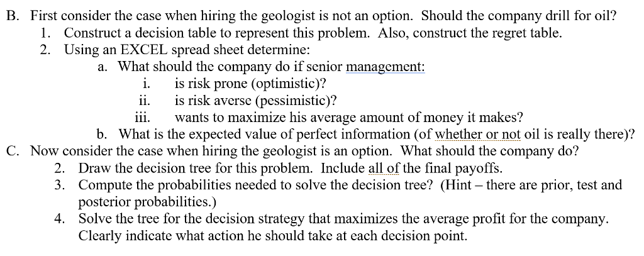Screen dimensions: 644x256
Task: Click the words "regret table"
Action: [517, 32]
